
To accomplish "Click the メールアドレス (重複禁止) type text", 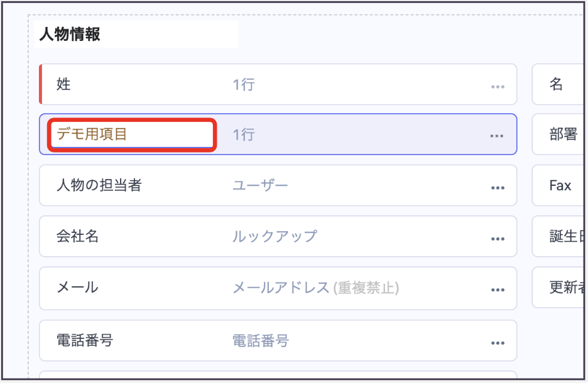I will click(x=315, y=288).
